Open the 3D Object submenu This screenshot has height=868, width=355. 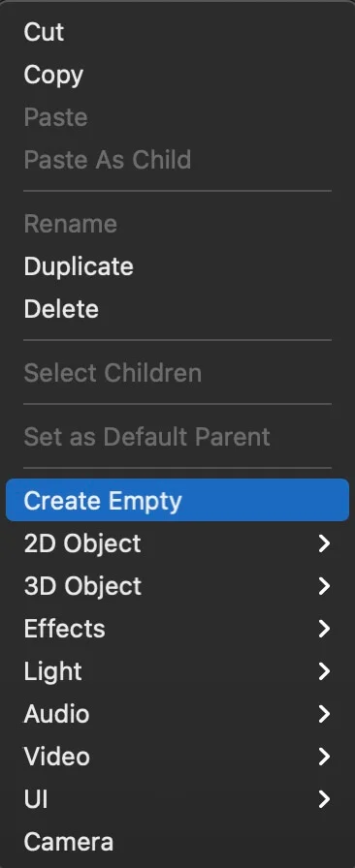[177, 586]
